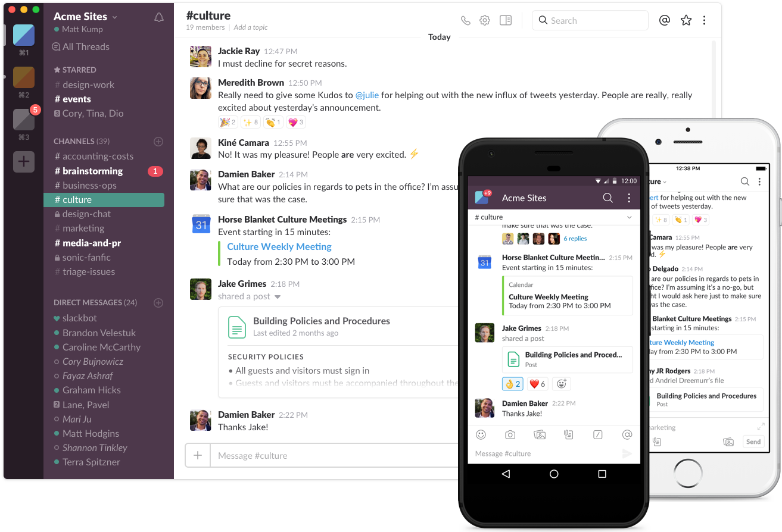782x532 pixels.
Task: Toggle the sparkles reaction with count 8
Action: pyautogui.click(x=250, y=122)
